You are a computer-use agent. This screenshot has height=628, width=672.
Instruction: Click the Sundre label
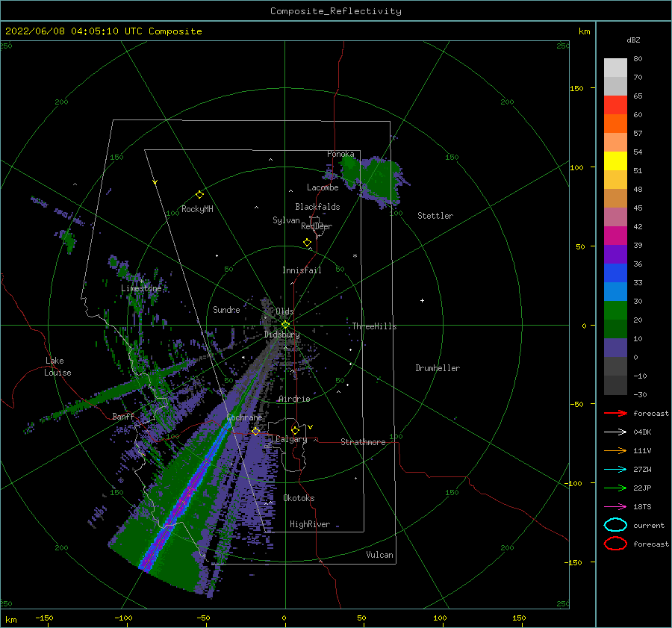(226, 309)
